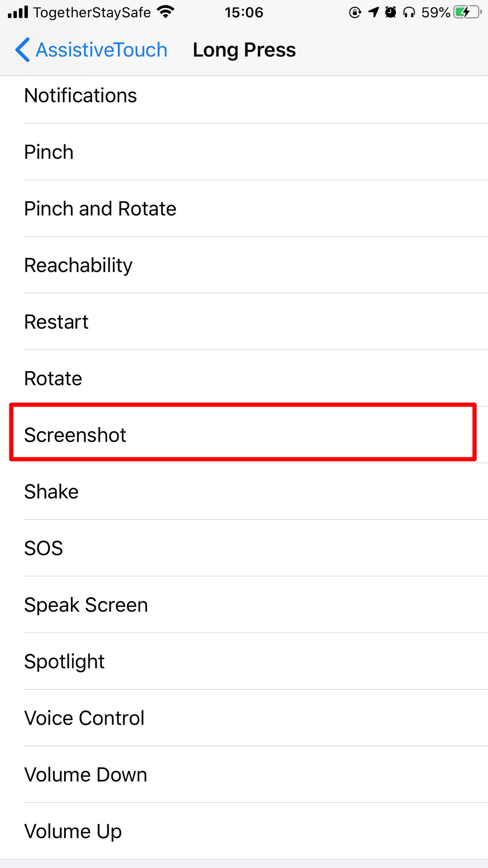The image size is (488, 868).
Task: Pick Voice Control from list
Action: coord(243,718)
